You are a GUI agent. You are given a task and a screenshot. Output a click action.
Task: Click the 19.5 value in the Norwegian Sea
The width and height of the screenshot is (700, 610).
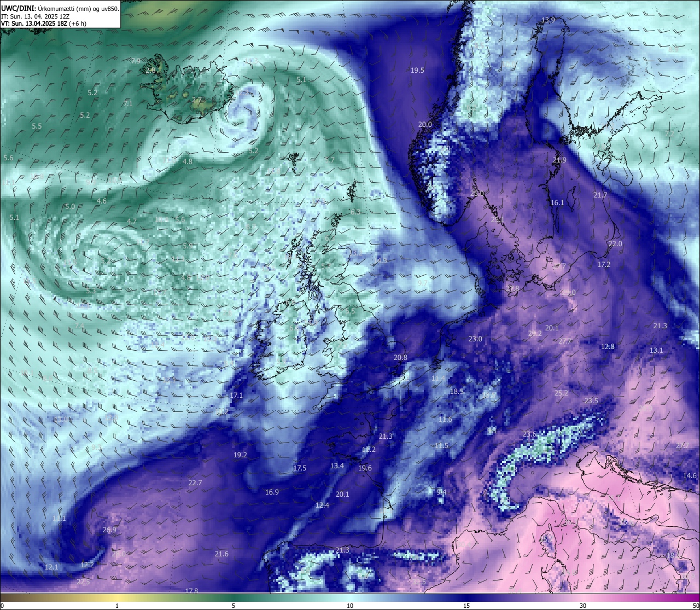417,70
